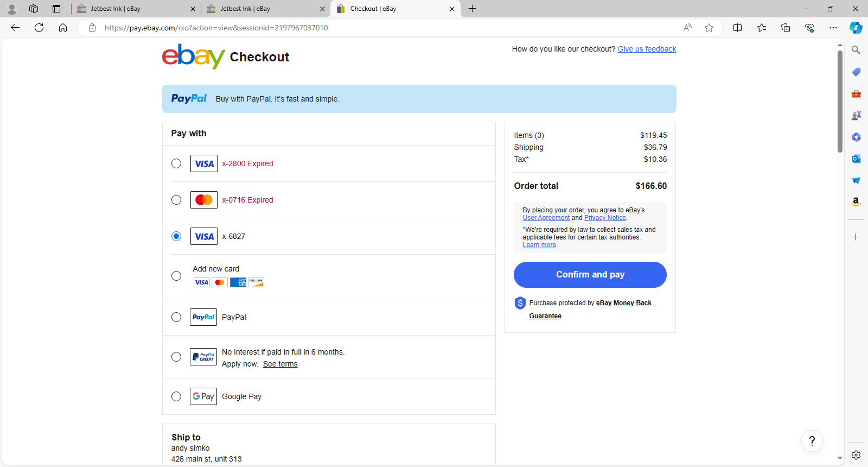Select the PayPal Credit radio button
The height and width of the screenshot is (467, 868).
(x=176, y=357)
